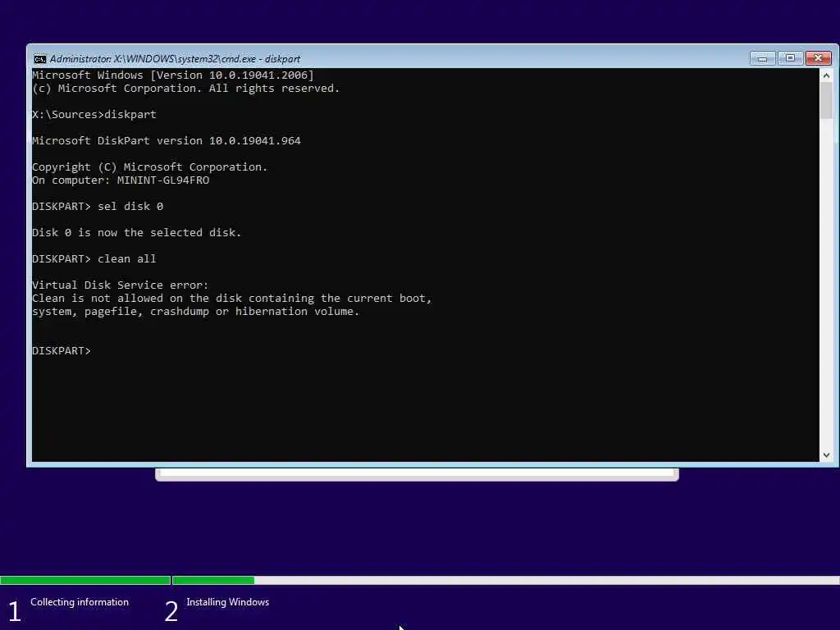Click 'Virtual Disk Service error:' text
840x630 pixels.
tap(120, 285)
